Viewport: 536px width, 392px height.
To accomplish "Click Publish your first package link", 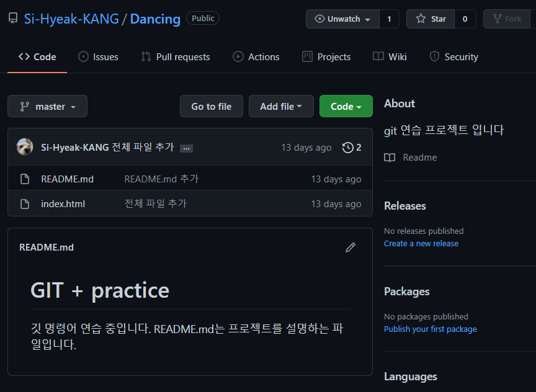I will pos(431,329).
